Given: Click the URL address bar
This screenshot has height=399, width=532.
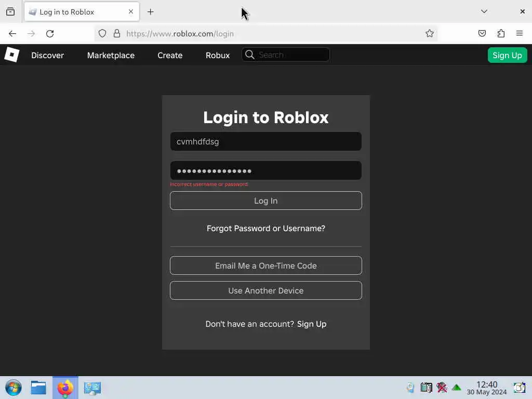Looking at the screenshot, I should point(266,34).
